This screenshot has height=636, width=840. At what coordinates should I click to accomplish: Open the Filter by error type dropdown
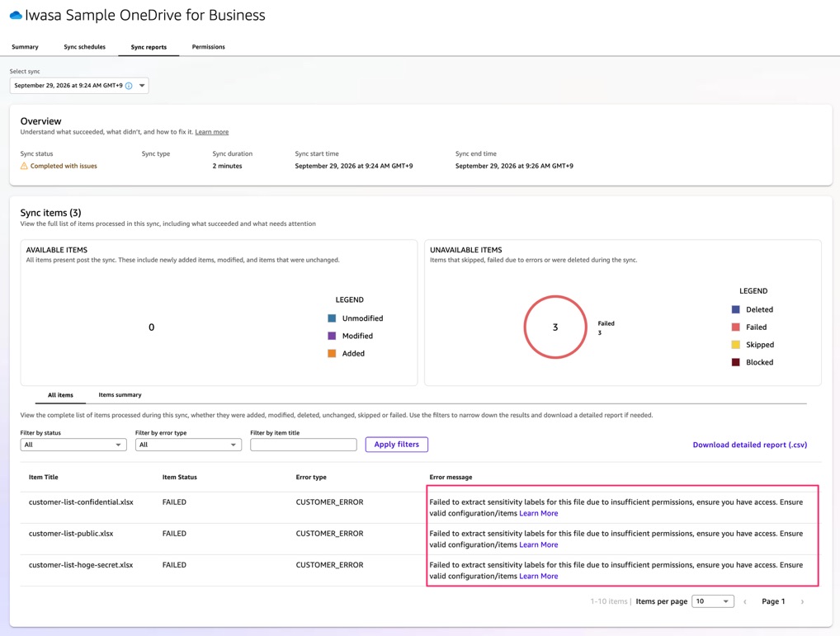pos(189,445)
